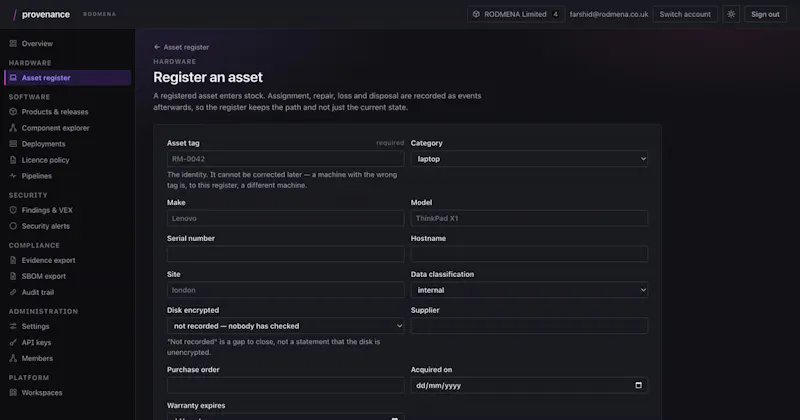
Task: Click the Hostname input field
Action: click(529, 254)
